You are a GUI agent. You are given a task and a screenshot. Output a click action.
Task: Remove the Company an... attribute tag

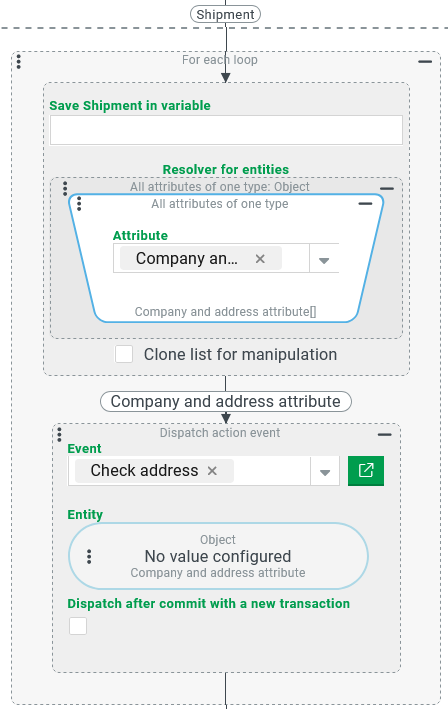[260, 259]
